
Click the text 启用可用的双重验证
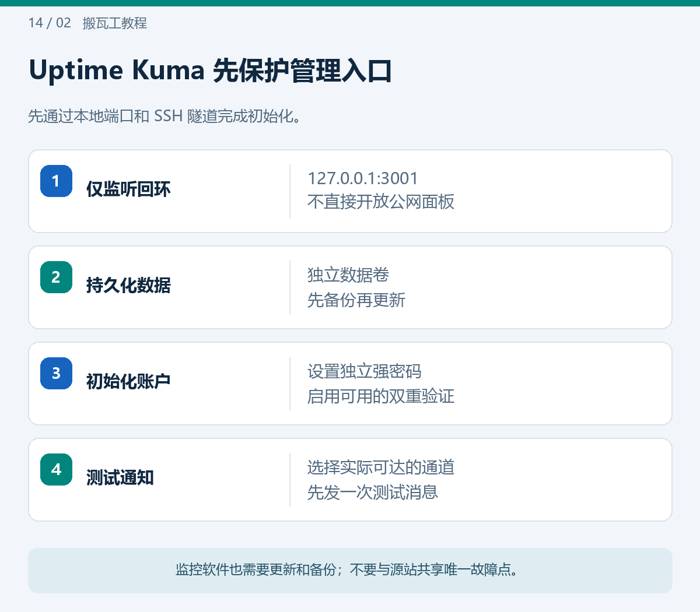point(381,396)
